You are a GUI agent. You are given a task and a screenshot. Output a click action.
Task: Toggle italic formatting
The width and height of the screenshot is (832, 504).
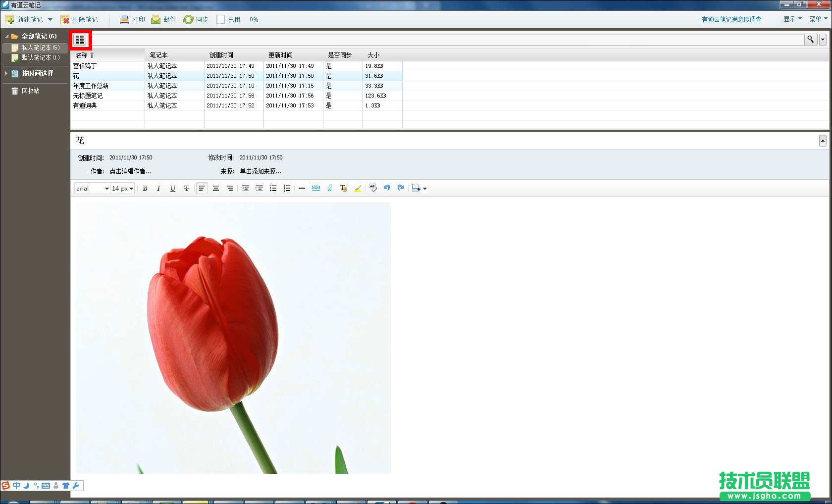click(158, 188)
